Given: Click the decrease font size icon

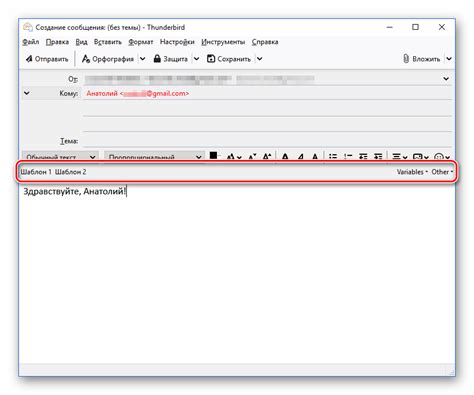Looking at the screenshot, I should 252,156.
